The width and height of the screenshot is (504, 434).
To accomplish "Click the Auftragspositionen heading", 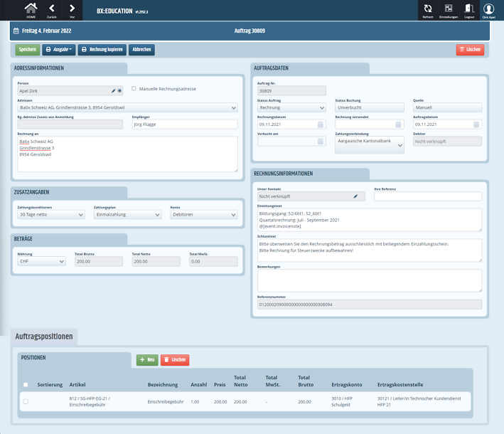I will tap(44, 337).
